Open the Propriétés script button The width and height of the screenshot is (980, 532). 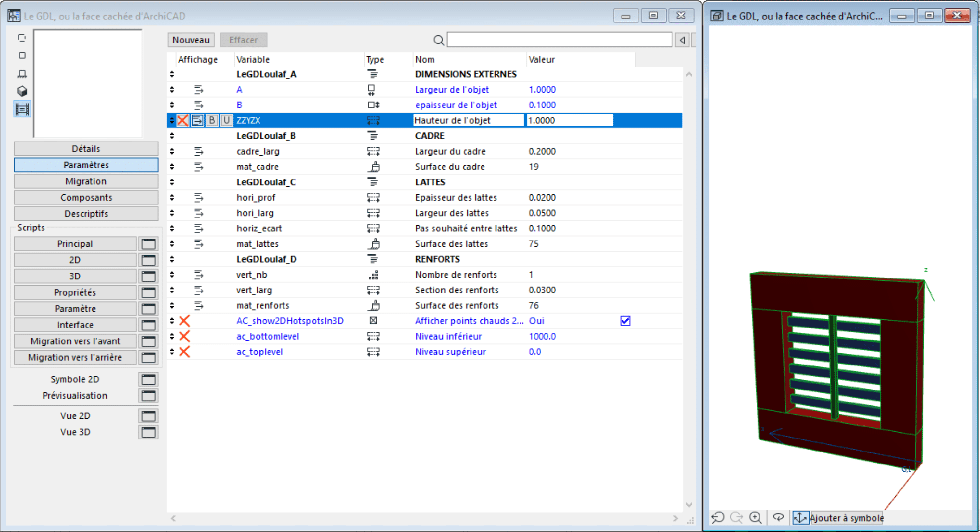pyautogui.click(x=75, y=292)
